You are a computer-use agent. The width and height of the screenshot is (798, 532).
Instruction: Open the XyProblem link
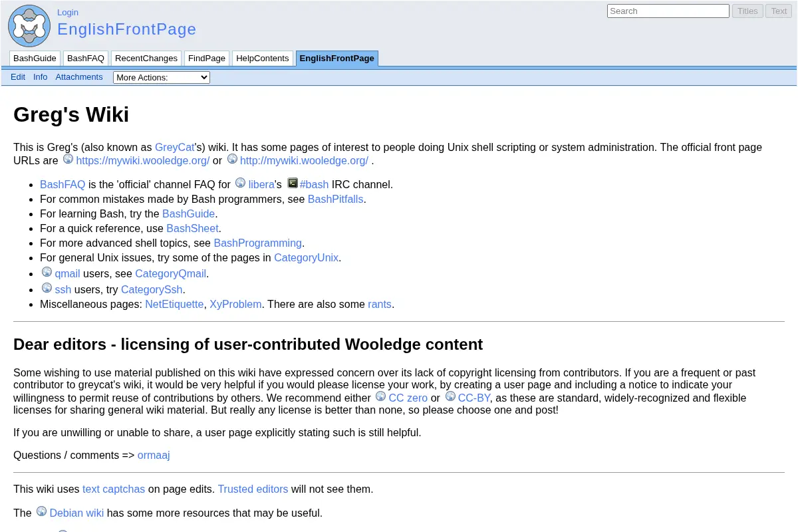(x=235, y=305)
